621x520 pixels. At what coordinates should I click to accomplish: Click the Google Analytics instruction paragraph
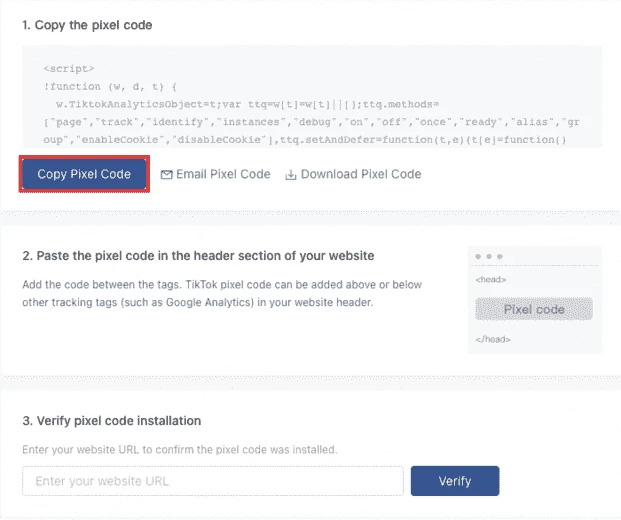222,293
